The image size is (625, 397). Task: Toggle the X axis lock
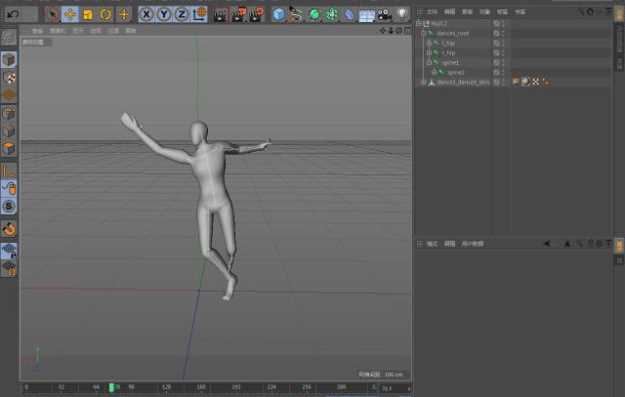pos(146,15)
